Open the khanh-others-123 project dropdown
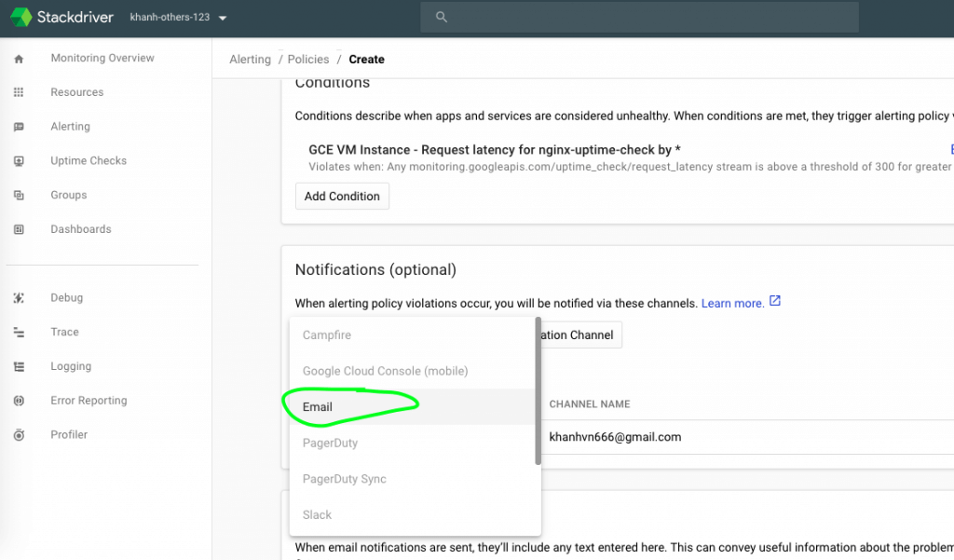Screen dimensions: 954x560 tap(177, 17)
